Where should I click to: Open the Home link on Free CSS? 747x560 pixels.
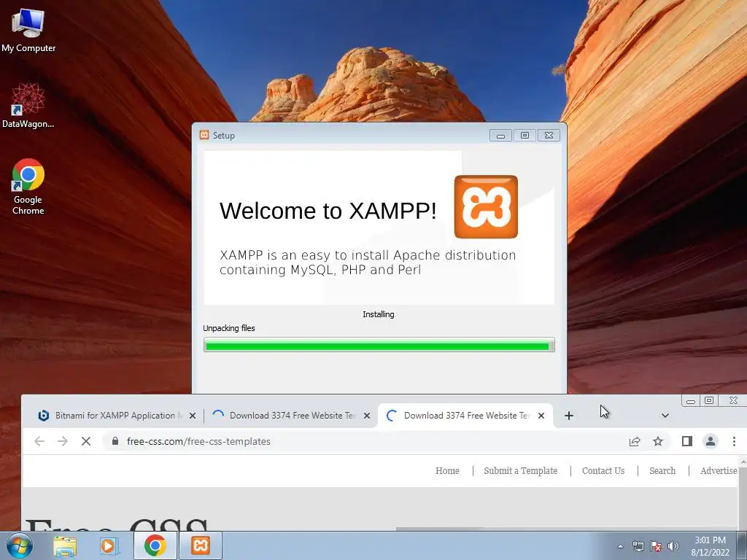(x=447, y=471)
